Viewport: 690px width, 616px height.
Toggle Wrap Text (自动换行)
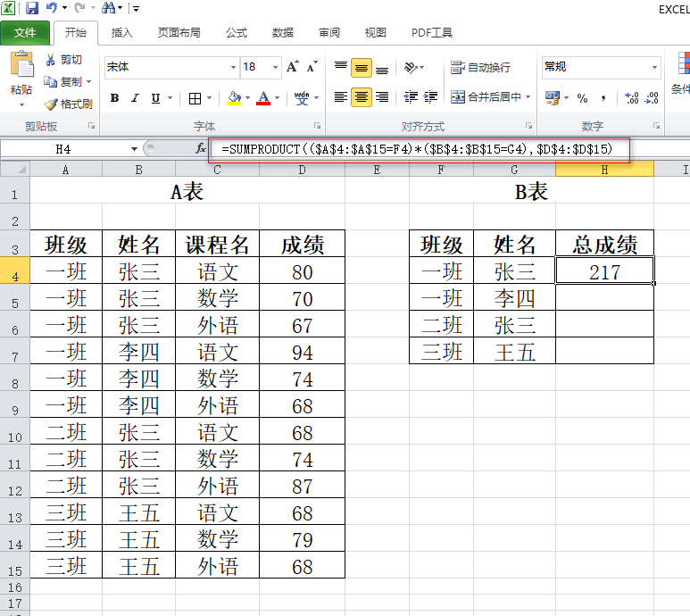click(481, 67)
